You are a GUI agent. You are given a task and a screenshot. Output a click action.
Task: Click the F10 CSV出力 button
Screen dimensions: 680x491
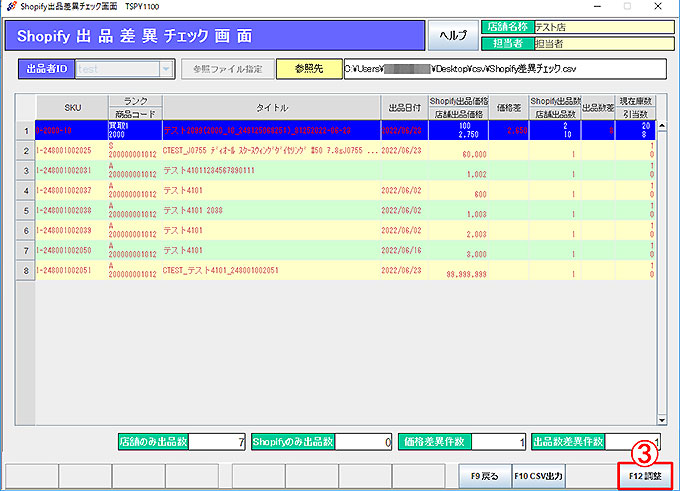tap(537, 476)
